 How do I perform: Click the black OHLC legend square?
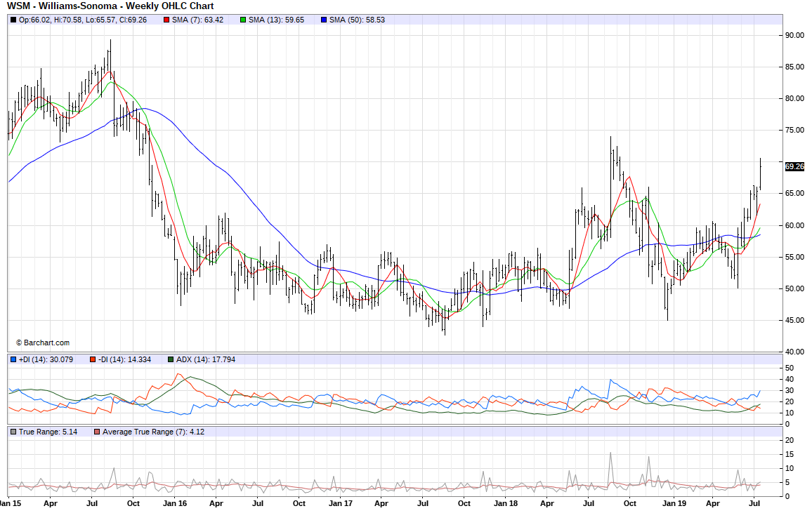coord(13,20)
